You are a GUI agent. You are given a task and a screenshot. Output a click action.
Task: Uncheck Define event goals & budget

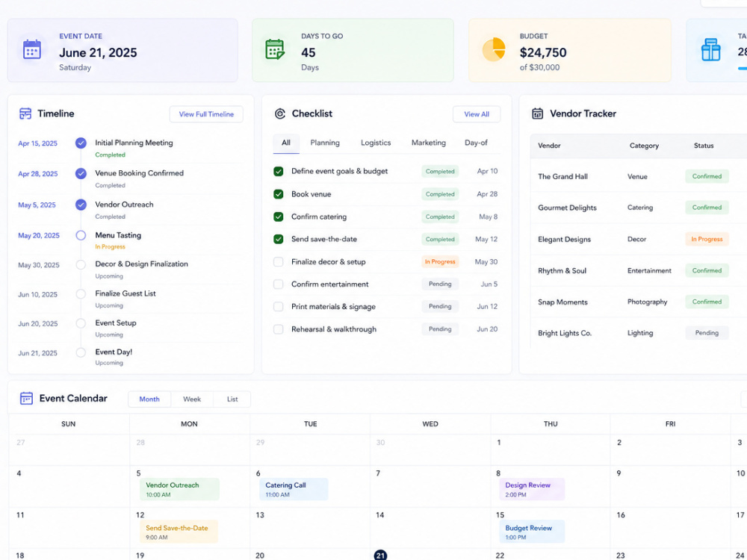(278, 172)
